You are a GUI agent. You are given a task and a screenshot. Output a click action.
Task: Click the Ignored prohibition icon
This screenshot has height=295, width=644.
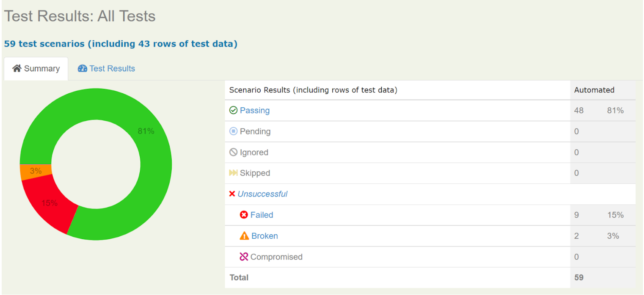coord(233,152)
